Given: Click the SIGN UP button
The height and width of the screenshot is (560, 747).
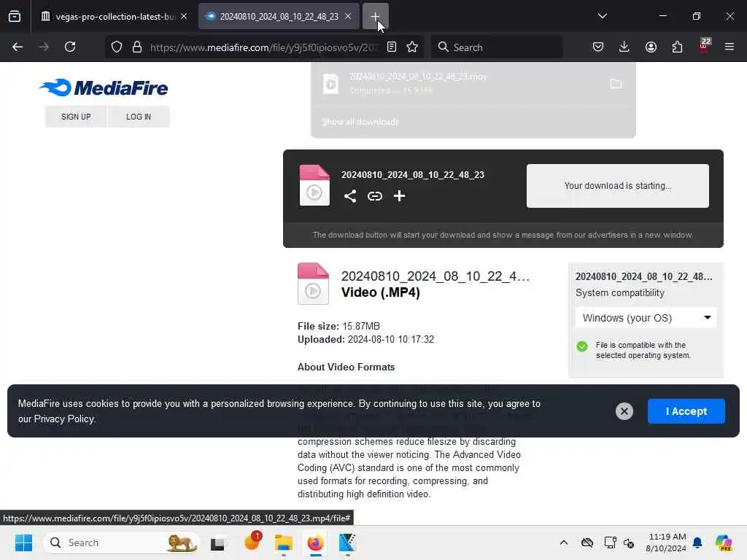Looking at the screenshot, I should pos(76,117).
